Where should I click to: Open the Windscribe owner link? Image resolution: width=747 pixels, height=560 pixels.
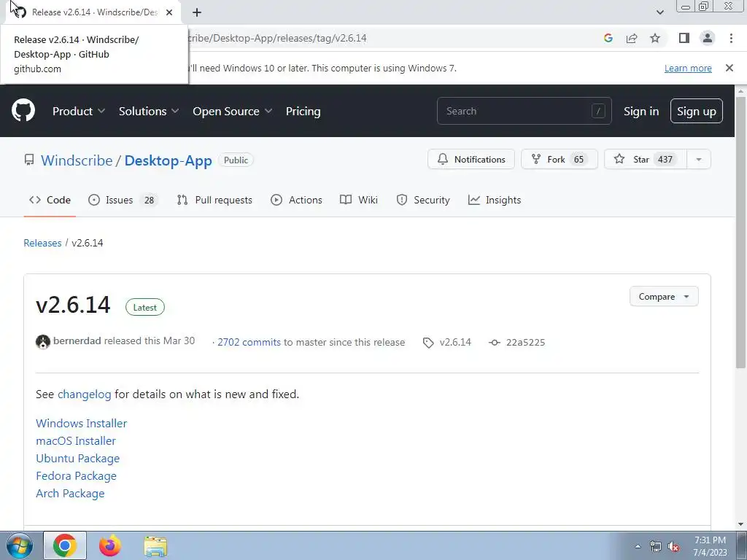[x=77, y=160]
